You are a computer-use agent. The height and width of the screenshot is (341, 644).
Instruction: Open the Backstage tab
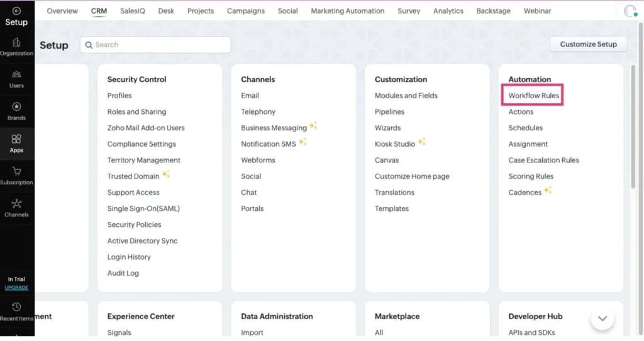pyautogui.click(x=493, y=11)
